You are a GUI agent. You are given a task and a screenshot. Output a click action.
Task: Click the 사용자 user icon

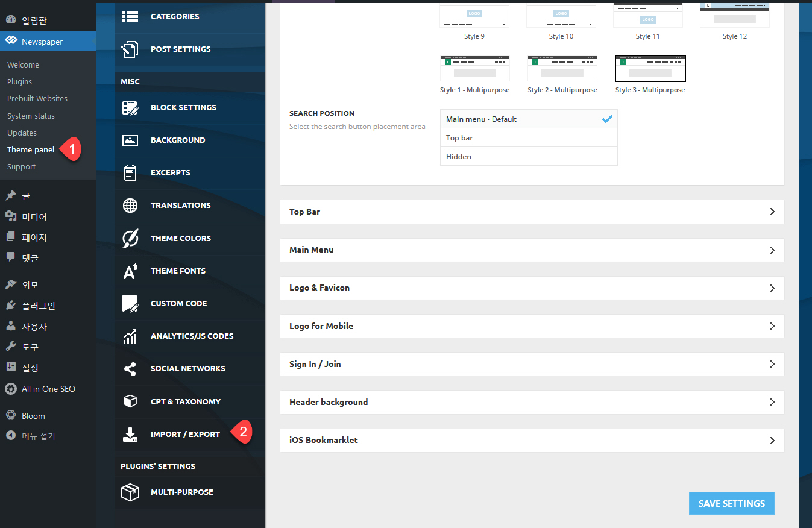(x=11, y=326)
